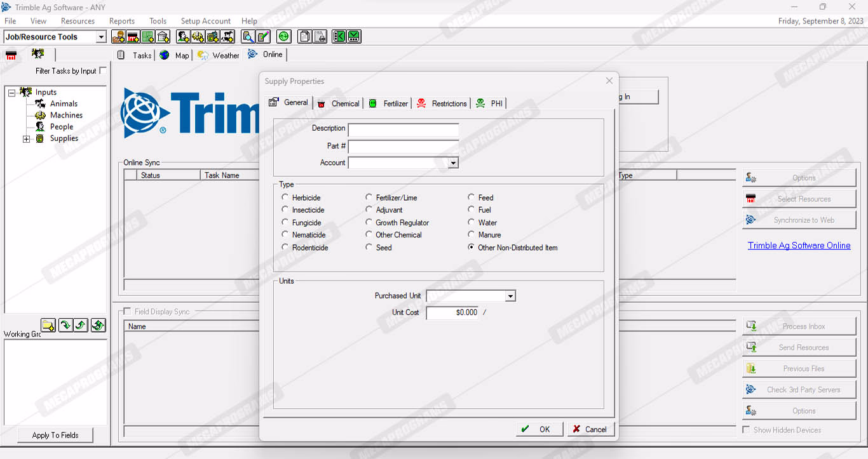Open the Account dropdown

tap(453, 163)
